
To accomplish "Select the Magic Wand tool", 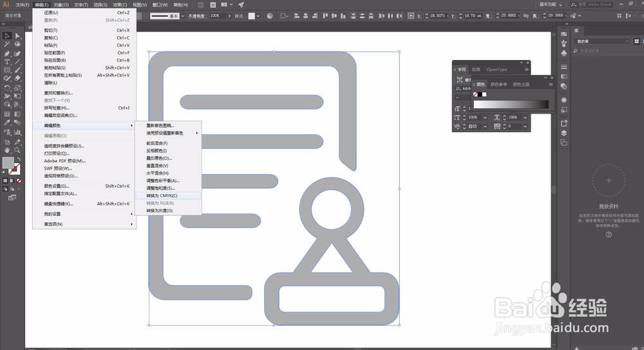I will (7, 44).
